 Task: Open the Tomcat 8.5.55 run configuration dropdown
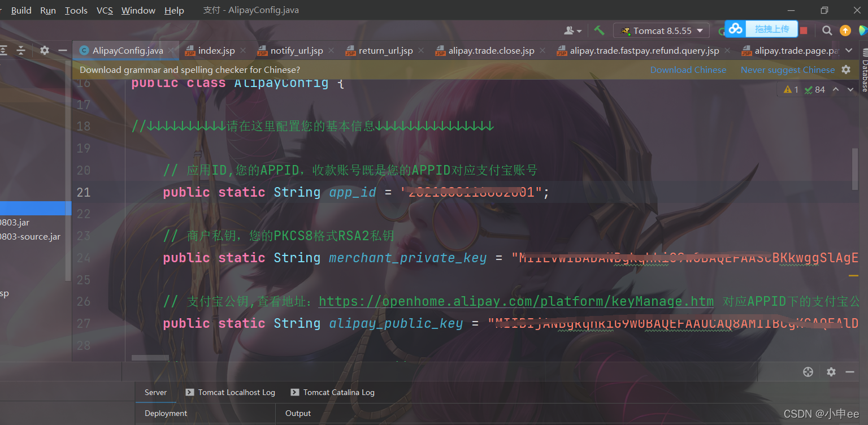(662, 31)
